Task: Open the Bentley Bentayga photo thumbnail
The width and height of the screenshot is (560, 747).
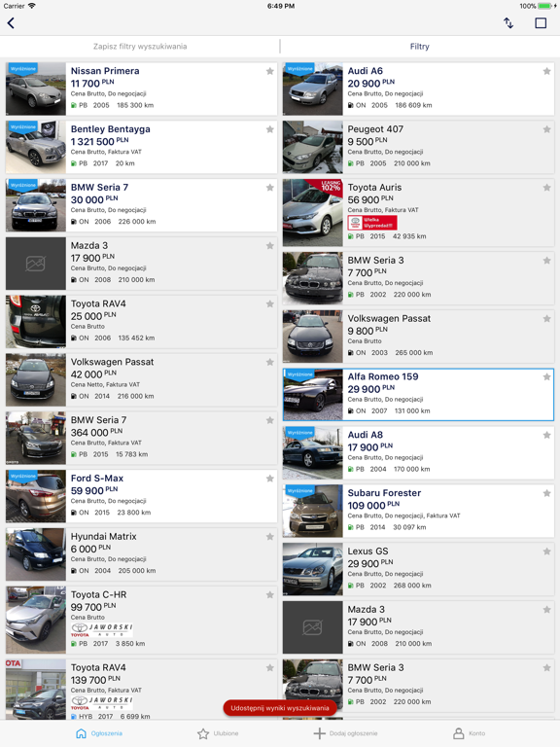Action: click(36, 147)
